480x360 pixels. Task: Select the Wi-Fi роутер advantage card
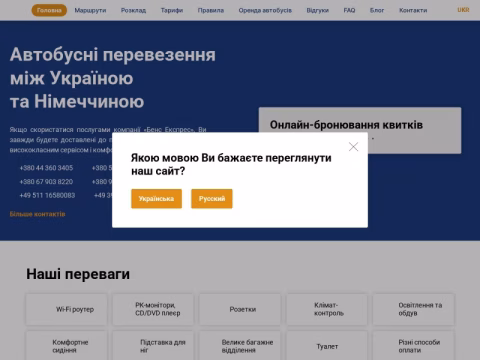[66, 309]
